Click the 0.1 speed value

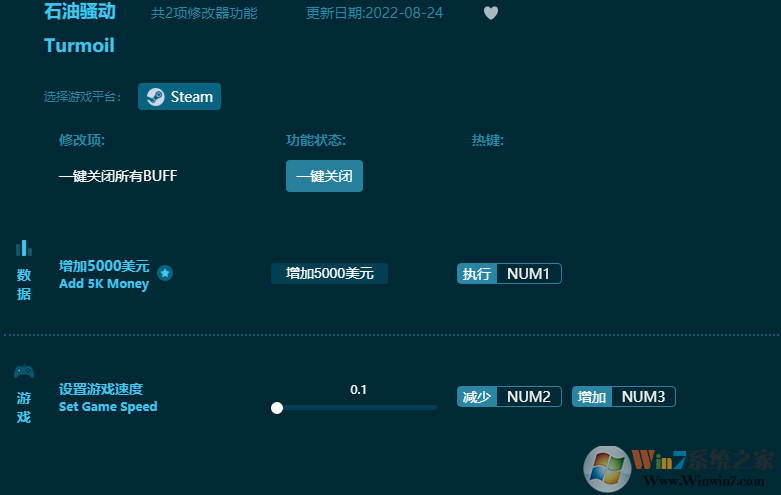point(358,389)
